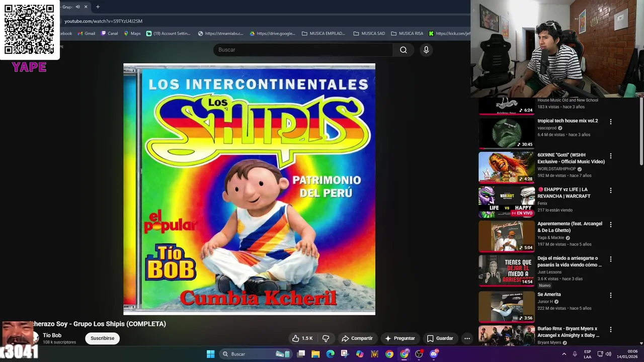This screenshot has width=644, height=362.
Task: Open the streamlabs bookmark
Action: click(220, 34)
